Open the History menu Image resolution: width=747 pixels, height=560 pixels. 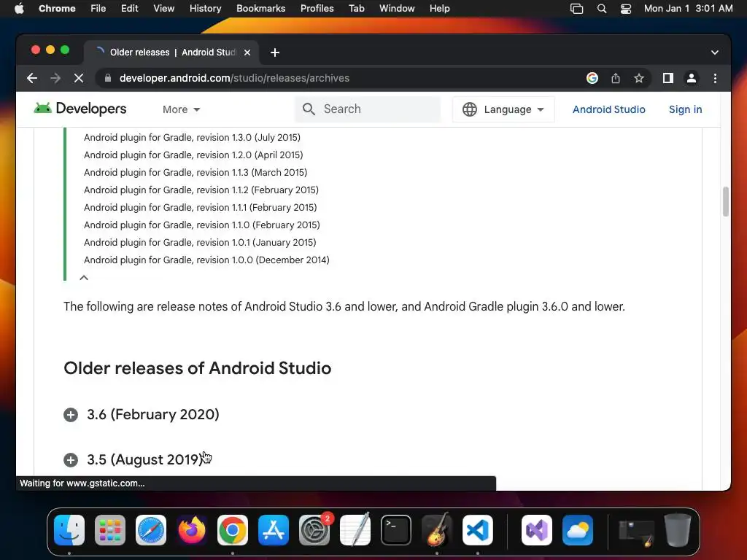point(205,9)
